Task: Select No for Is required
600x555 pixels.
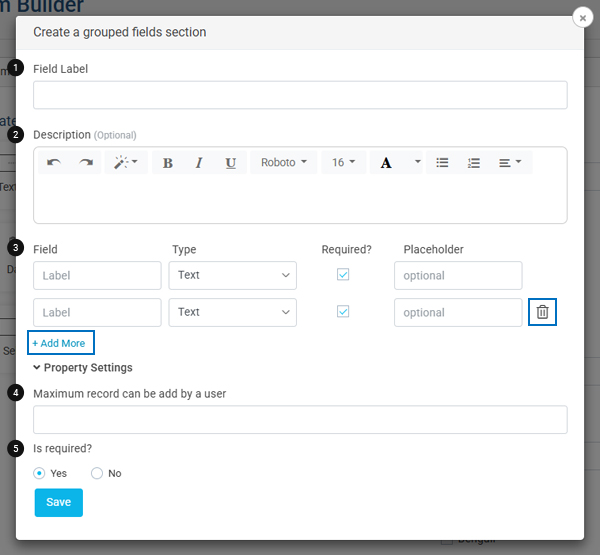Action: (x=97, y=473)
